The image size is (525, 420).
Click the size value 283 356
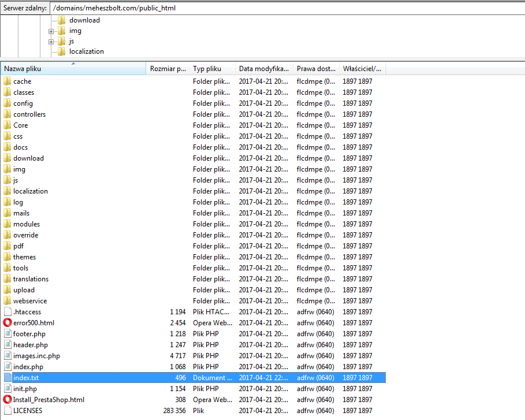click(174, 411)
